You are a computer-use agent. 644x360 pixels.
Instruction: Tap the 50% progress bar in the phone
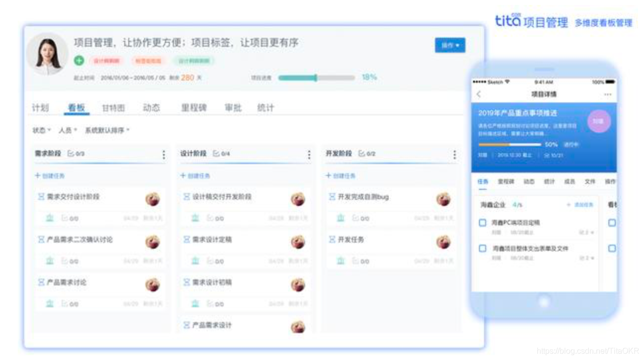coord(509,145)
